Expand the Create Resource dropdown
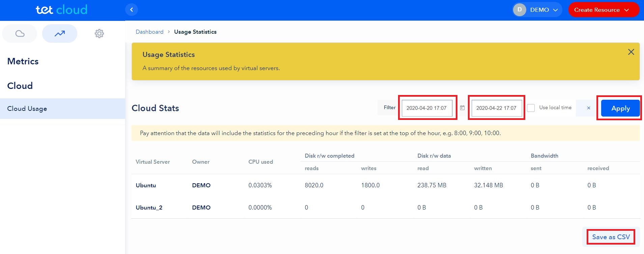644x254 pixels. [x=604, y=10]
